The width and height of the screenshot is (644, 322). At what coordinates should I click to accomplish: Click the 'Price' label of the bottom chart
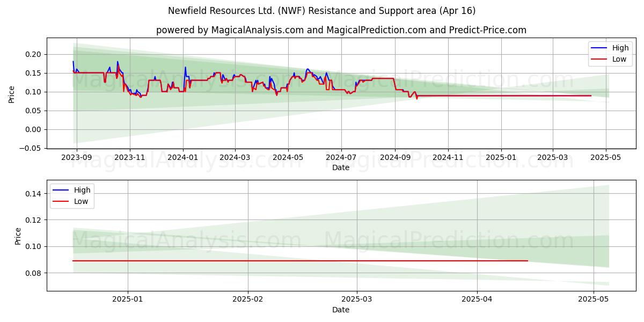[x=18, y=236]
